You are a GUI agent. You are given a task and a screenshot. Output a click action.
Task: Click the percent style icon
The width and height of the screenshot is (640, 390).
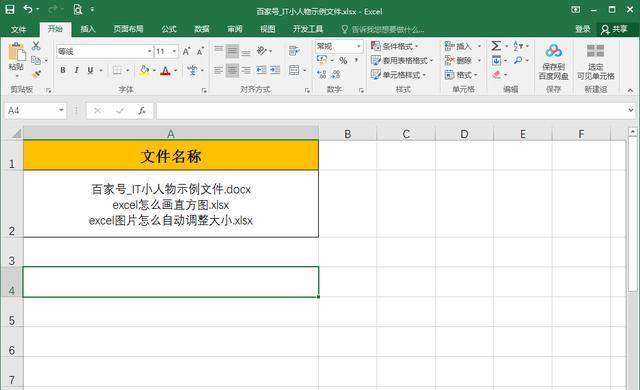[343, 61]
